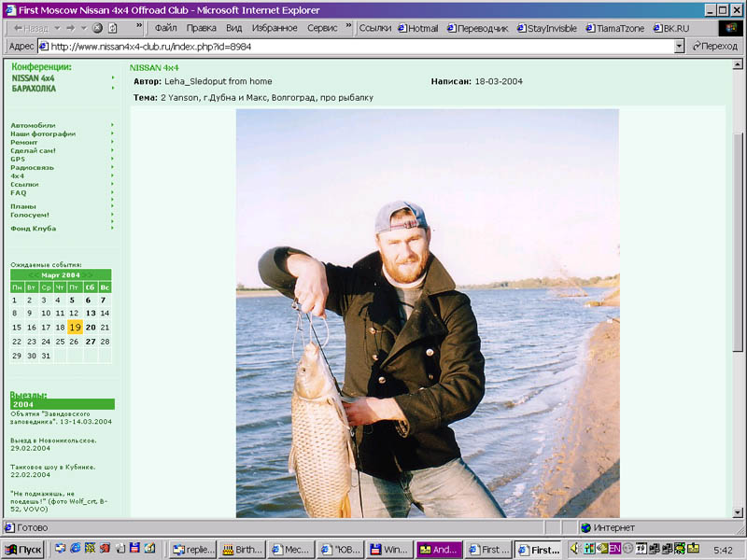
Task: Launch Internet Explorer from Quick Launch
Action: (x=76, y=549)
